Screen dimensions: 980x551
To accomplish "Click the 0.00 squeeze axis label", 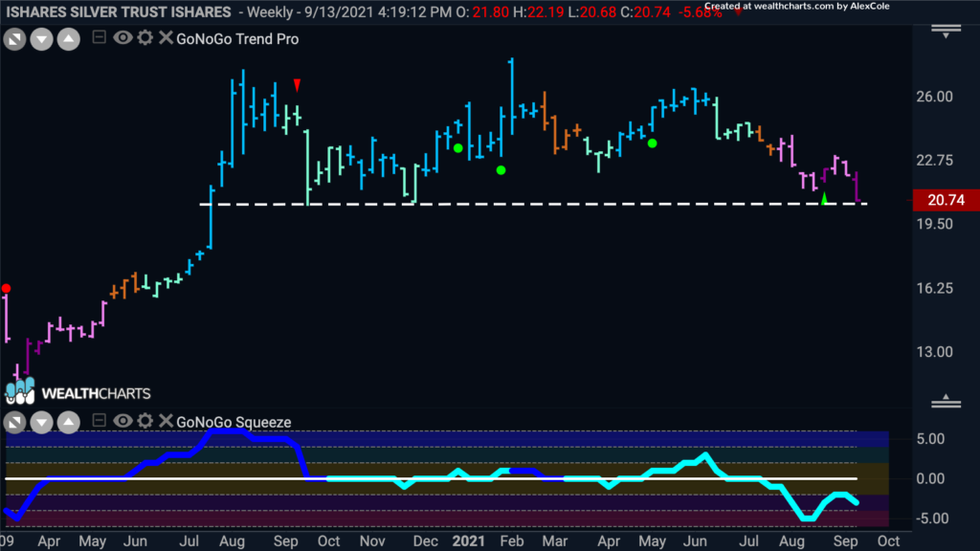I will pyautogui.click(x=930, y=479).
